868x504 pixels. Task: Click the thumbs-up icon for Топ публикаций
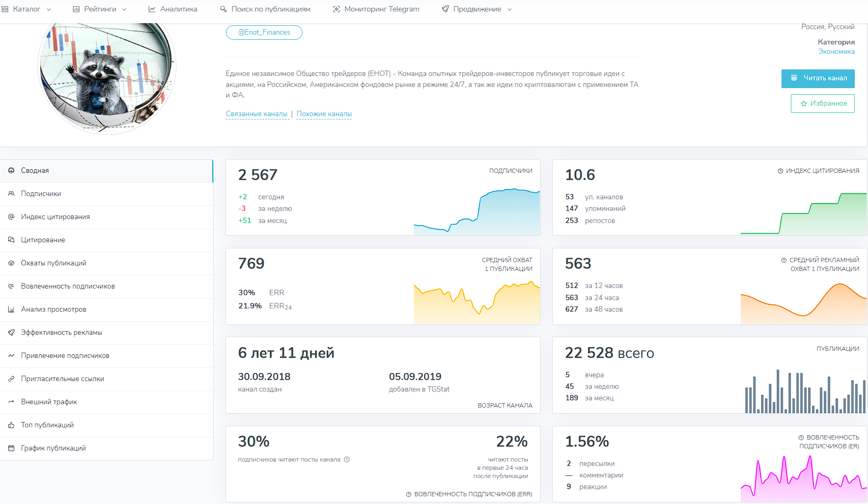tap(11, 425)
